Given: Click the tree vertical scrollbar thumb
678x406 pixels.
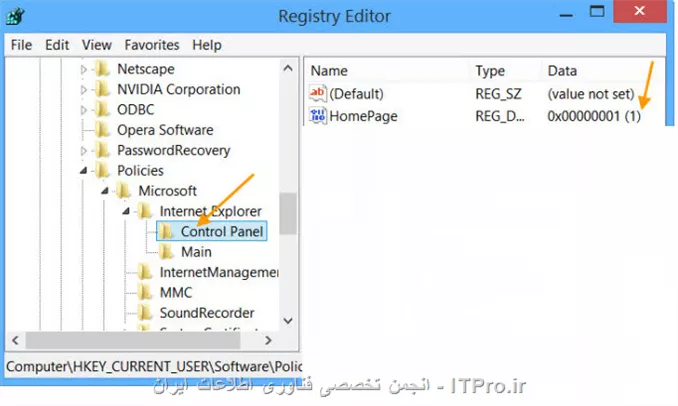Looking at the screenshot, I should (x=288, y=213).
